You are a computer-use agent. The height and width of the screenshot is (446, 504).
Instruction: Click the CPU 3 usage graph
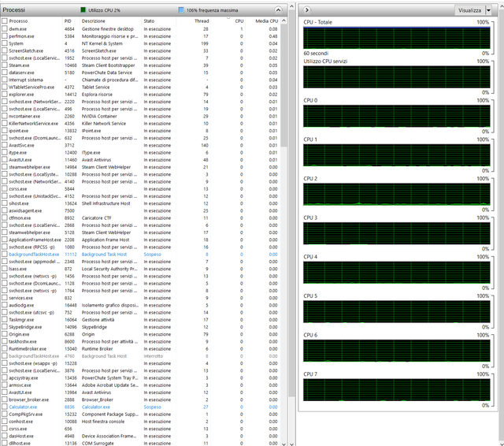(397, 233)
